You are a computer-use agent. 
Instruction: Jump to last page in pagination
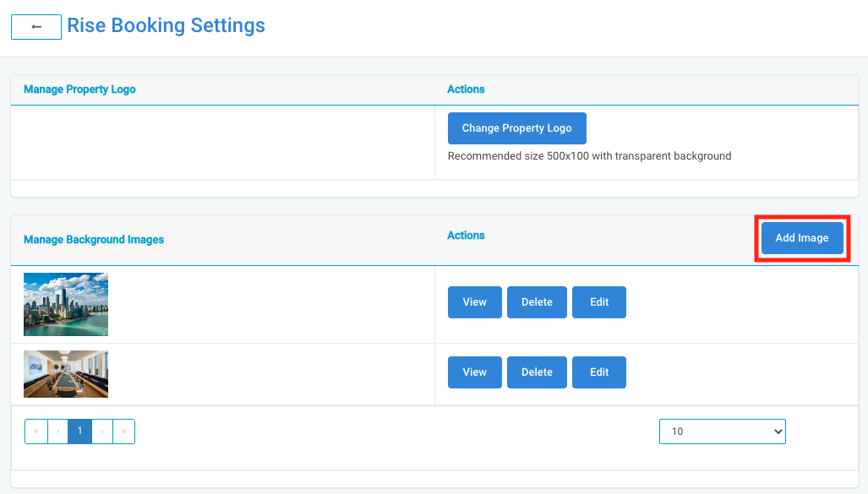(123, 432)
